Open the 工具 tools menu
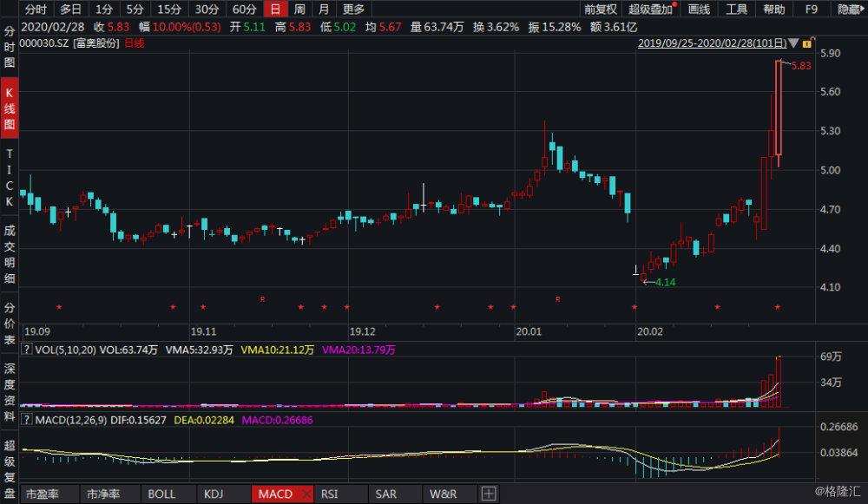Viewport: 868px width, 504px height. 736,9
